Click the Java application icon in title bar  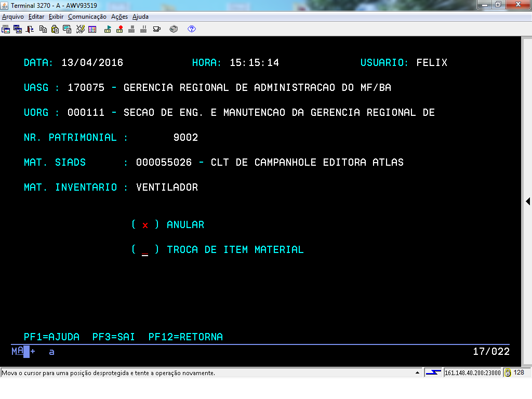(x=4, y=5)
